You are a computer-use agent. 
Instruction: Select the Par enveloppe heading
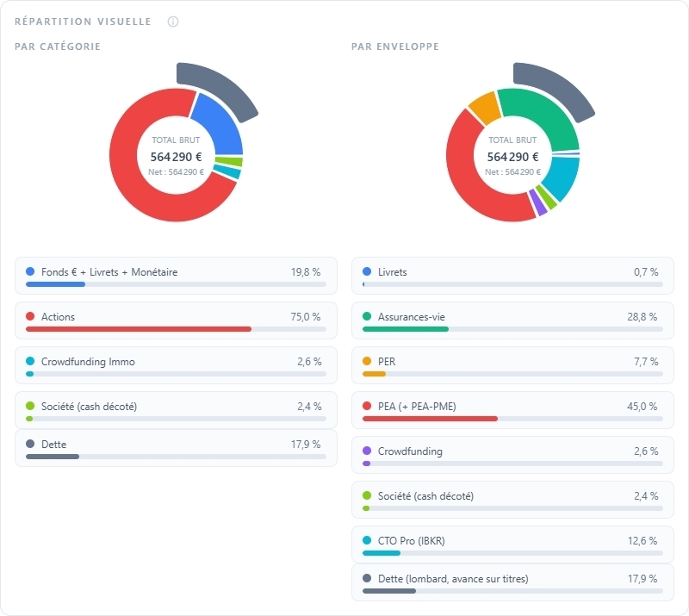click(395, 47)
